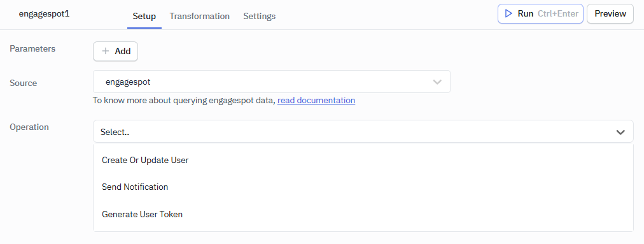Switch to the Setup tab

tap(144, 17)
